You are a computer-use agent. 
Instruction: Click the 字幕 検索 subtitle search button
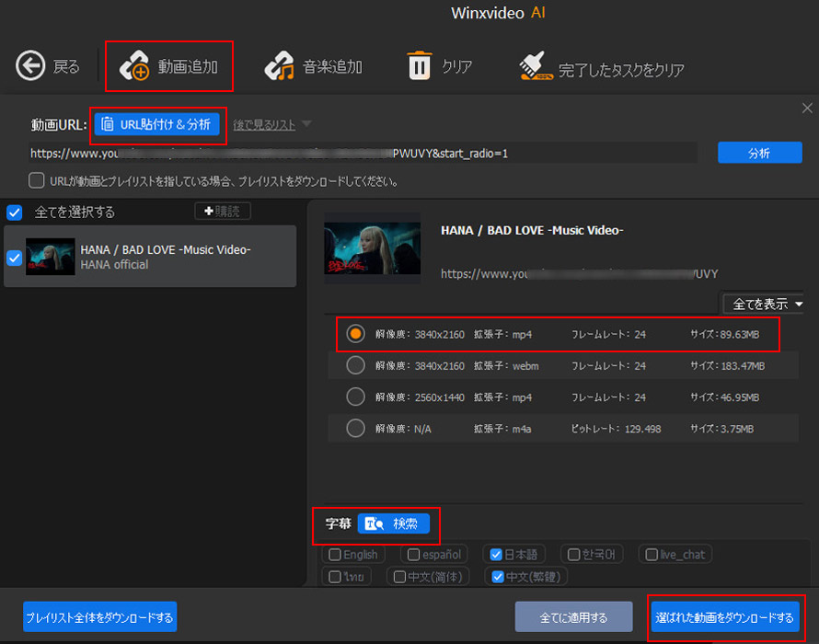[x=394, y=523]
